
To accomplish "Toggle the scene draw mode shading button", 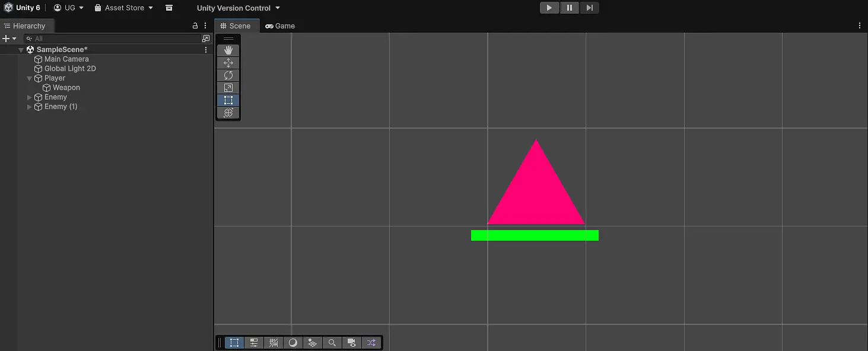I will click(293, 343).
